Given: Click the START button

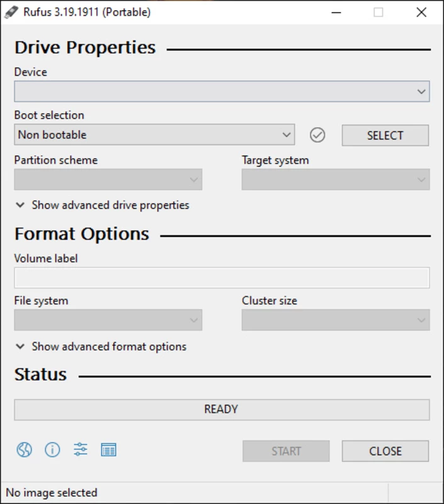Looking at the screenshot, I should point(286,451).
